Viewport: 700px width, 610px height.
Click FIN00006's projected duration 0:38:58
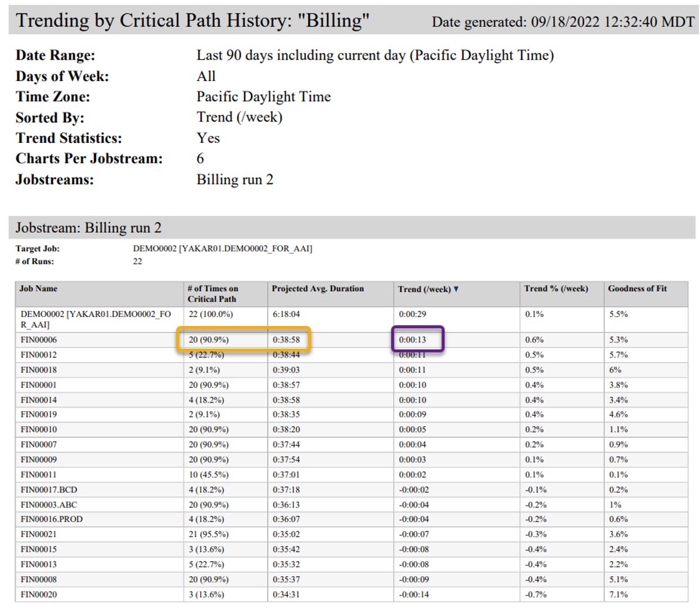286,340
